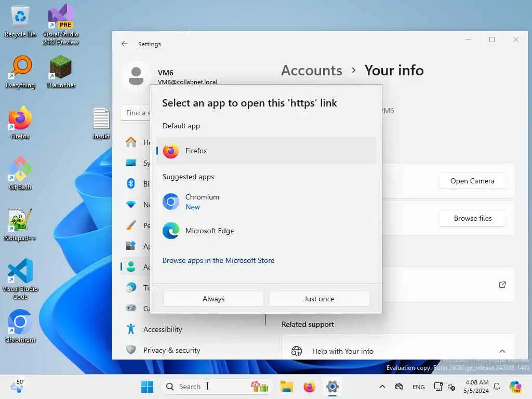Click the Browse files button
532x399 pixels.
point(472,219)
